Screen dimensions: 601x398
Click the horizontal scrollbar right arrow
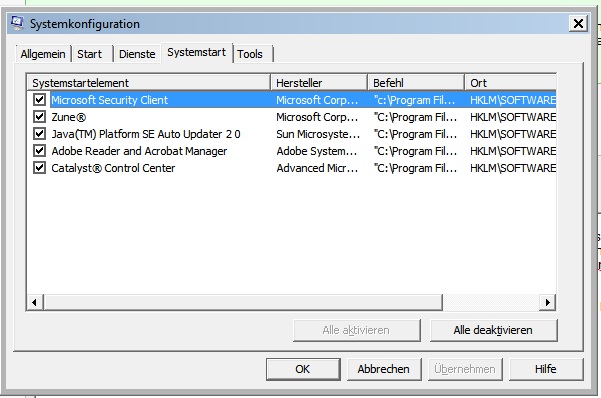(x=548, y=302)
